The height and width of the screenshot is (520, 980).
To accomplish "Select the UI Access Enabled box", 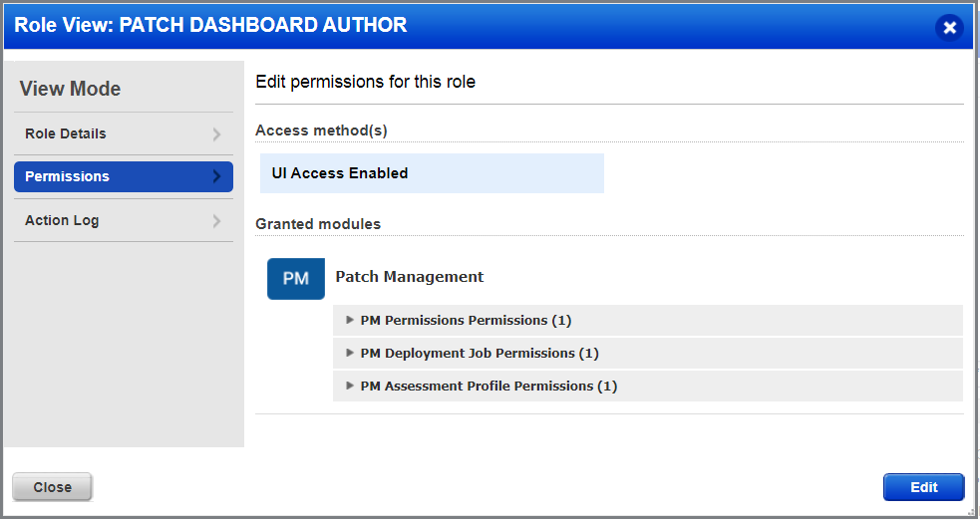I will pos(431,173).
